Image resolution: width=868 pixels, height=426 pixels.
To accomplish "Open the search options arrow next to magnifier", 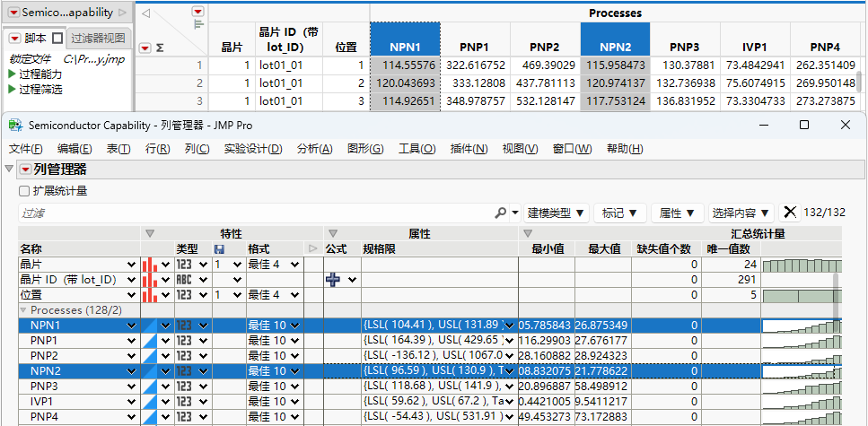I will click(515, 213).
